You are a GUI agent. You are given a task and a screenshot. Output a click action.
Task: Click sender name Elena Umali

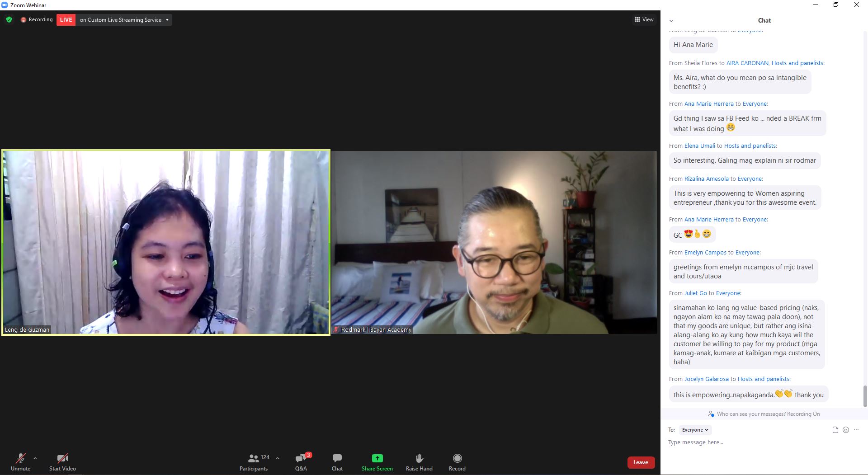pos(700,146)
